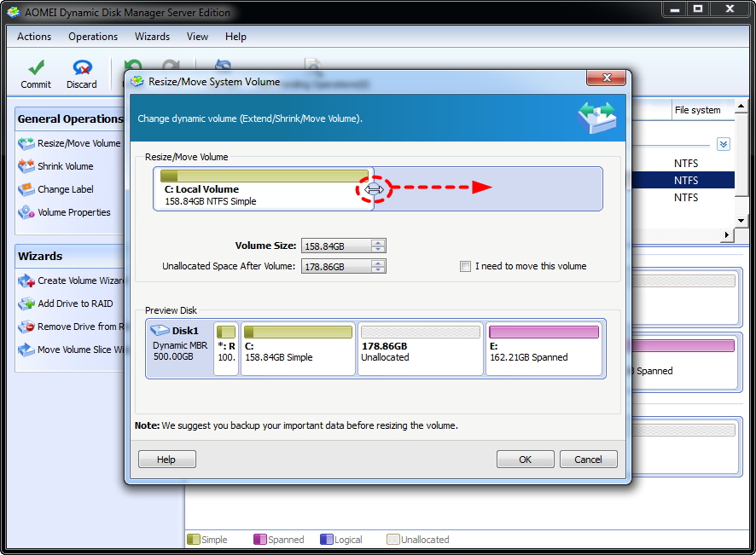Viewport: 756px width, 555px height.
Task: Open the Wizards menu
Action: point(153,37)
